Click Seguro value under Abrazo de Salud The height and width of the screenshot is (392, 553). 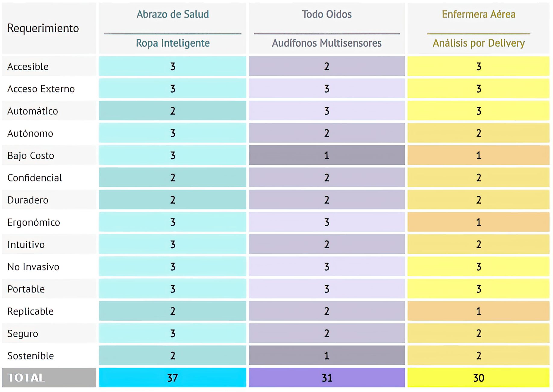pyautogui.click(x=173, y=333)
